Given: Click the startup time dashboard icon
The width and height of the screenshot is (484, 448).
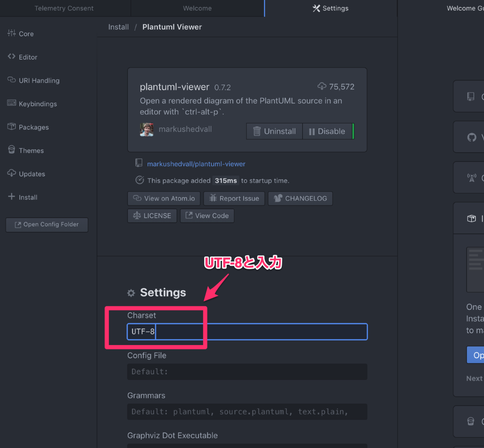Looking at the screenshot, I should (x=140, y=180).
